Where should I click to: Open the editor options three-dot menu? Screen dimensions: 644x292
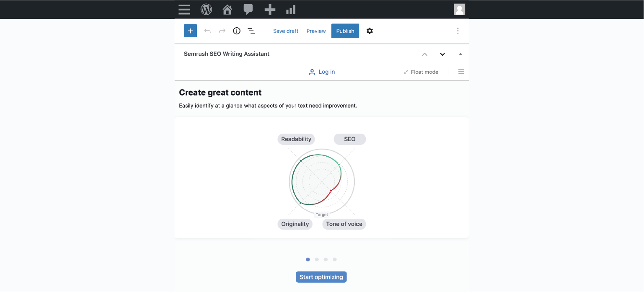coord(458,31)
